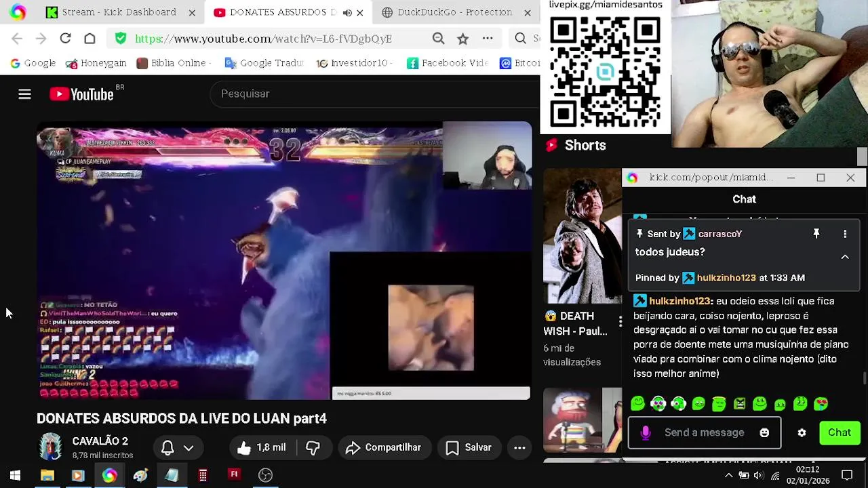Open the Shorts section header
The height and width of the screenshot is (488, 868).
tap(576, 145)
